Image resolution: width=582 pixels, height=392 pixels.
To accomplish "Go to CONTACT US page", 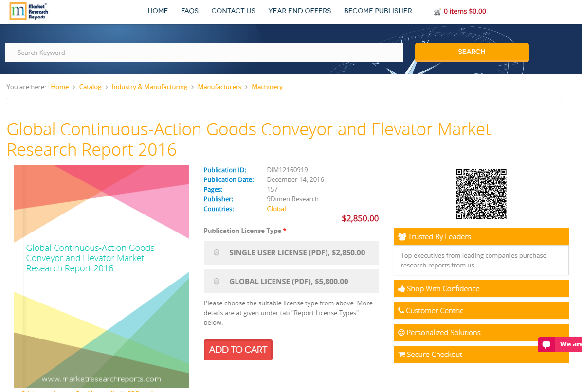I will (x=234, y=11).
